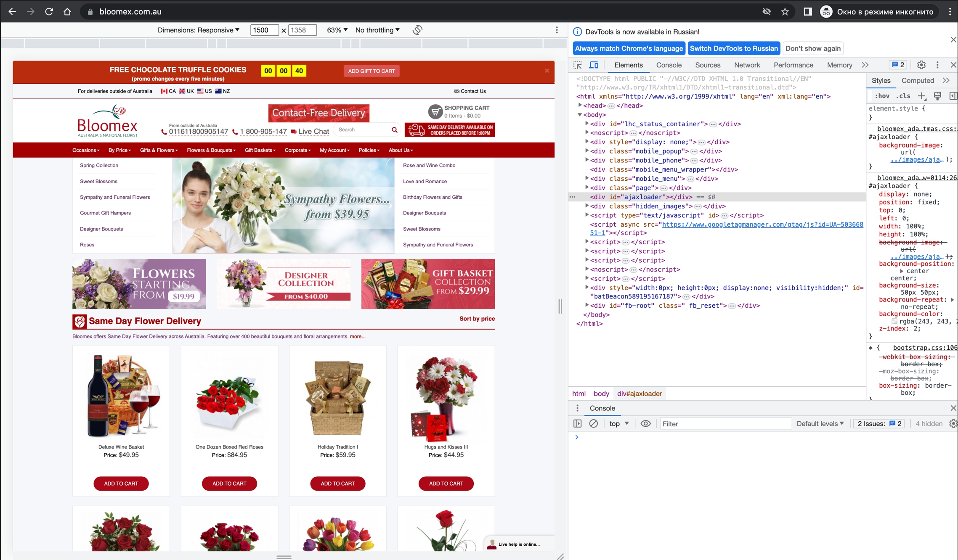Open the console top context dropdown

tap(619, 424)
